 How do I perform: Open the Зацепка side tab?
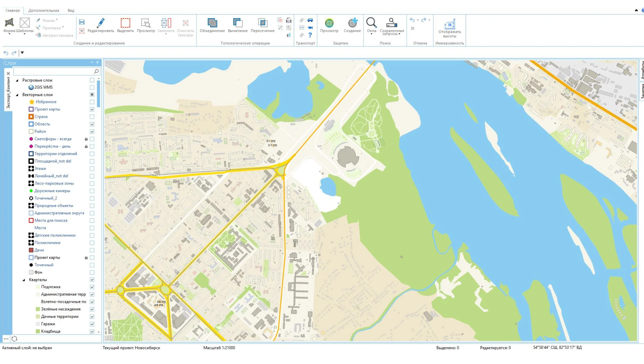(x=642, y=92)
